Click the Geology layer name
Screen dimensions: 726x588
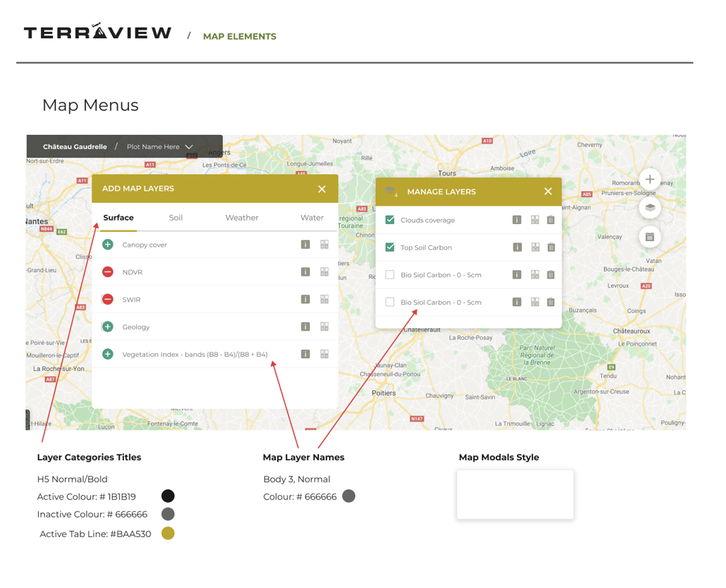point(136,327)
